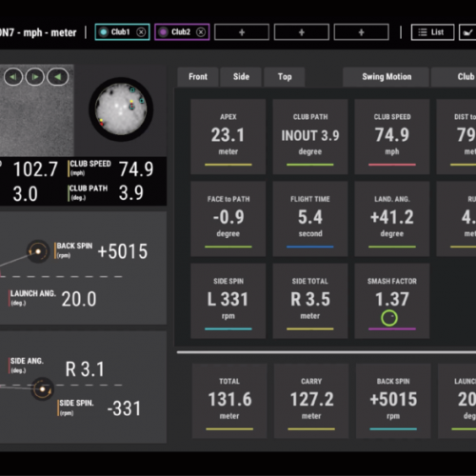Select the CLUB SPEED 74.9 mph tile
Screen dimensions: 476x476
pos(392,136)
